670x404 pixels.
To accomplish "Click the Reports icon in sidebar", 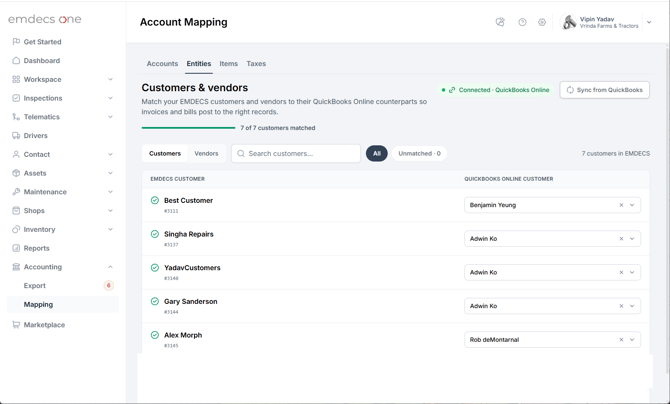I will click(16, 248).
